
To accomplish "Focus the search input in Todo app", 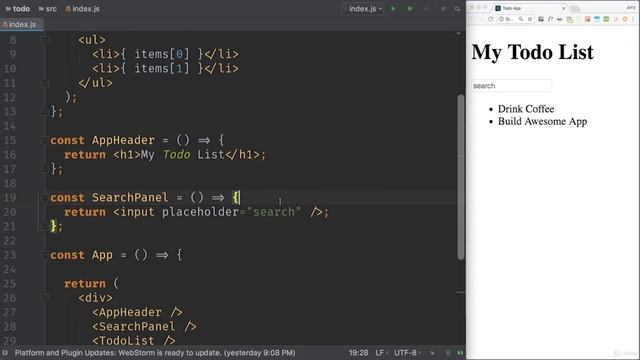I will pyautogui.click(x=511, y=86).
